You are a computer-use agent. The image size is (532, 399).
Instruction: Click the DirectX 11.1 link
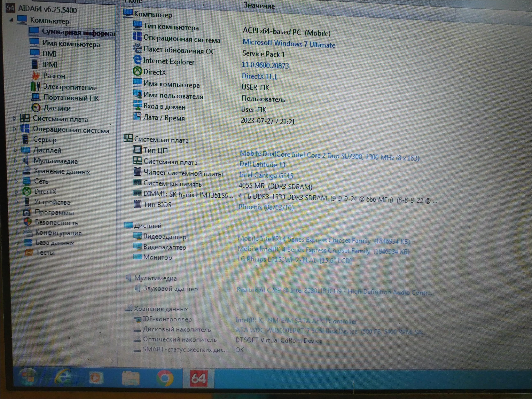pos(259,76)
